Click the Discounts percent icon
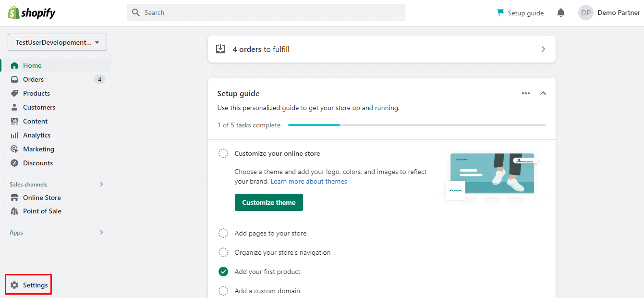The image size is (644, 298). click(14, 163)
